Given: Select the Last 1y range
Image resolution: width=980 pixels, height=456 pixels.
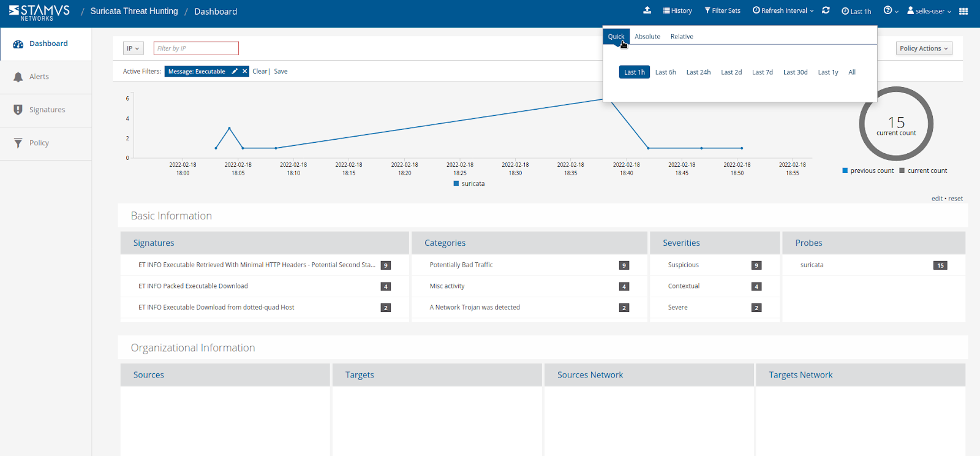Looking at the screenshot, I should [x=828, y=72].
